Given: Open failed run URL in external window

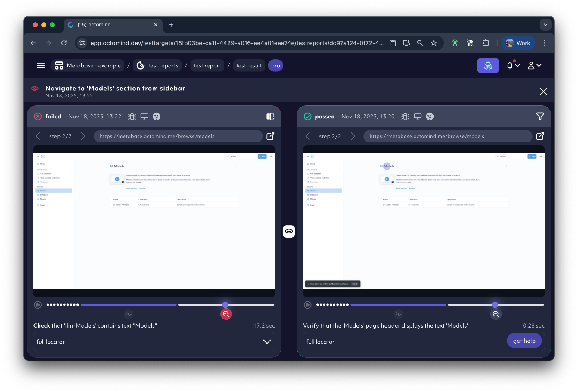Looking at the screenshot, I should tap(270, 136).
